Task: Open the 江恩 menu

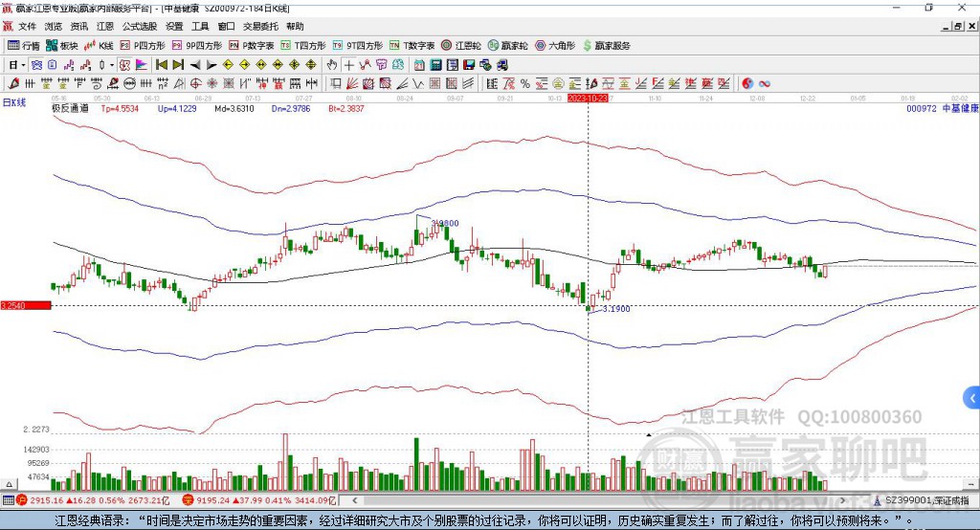Action: [x=105, y=26]
